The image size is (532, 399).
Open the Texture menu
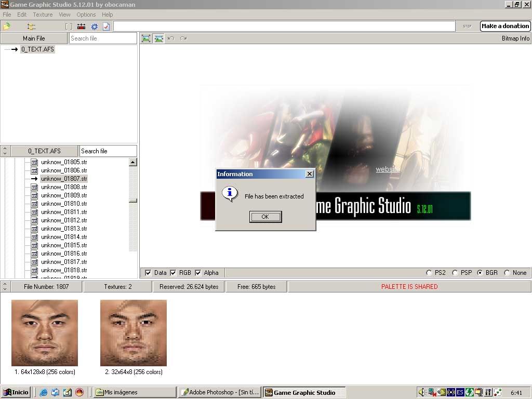pos(43,15)
